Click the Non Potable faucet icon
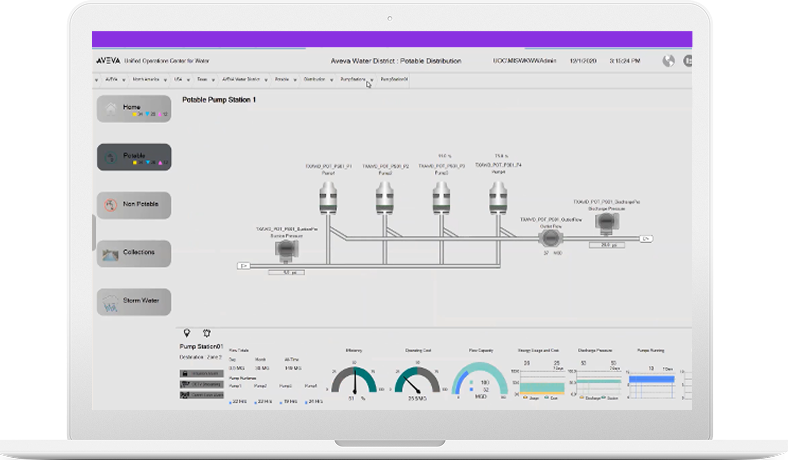788x460 pixels. click(x=111, y=205)
